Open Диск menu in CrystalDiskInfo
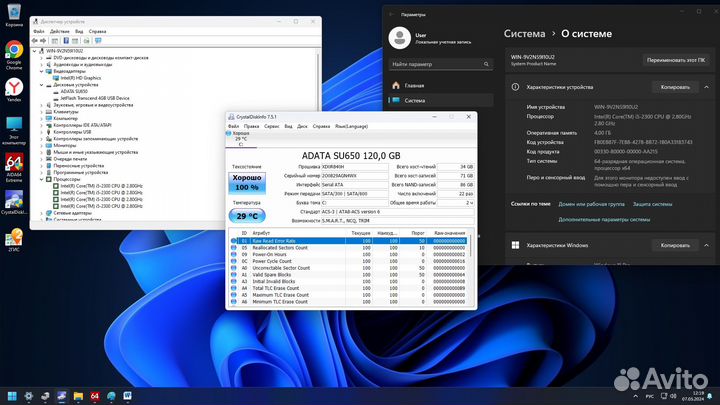The width and height of the screenshot is (720, 405). point(302,126)
